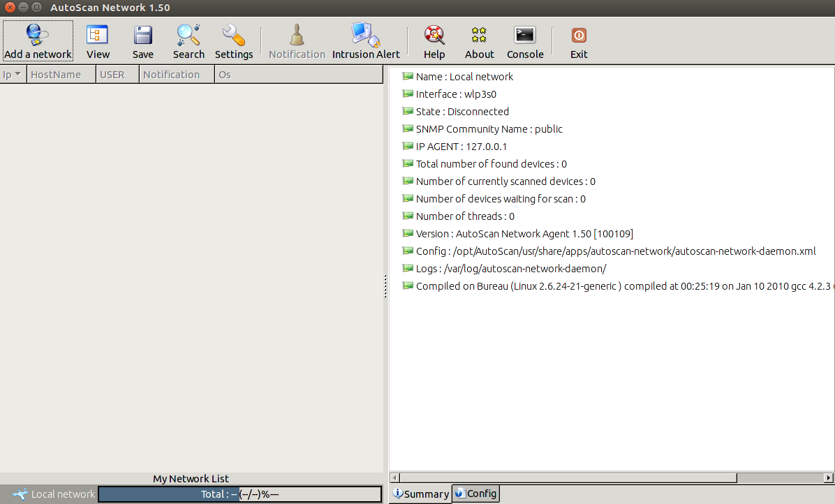Select 'Number of devices waiting for scan : 0' row
Image resolution: width=835 pixels, height=504 pixels.
coord(501,198)
